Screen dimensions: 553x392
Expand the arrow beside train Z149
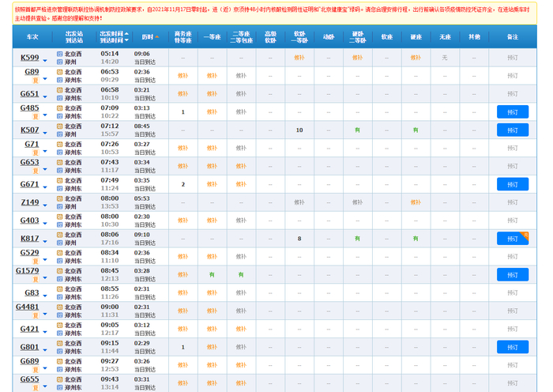coord(45,205)
